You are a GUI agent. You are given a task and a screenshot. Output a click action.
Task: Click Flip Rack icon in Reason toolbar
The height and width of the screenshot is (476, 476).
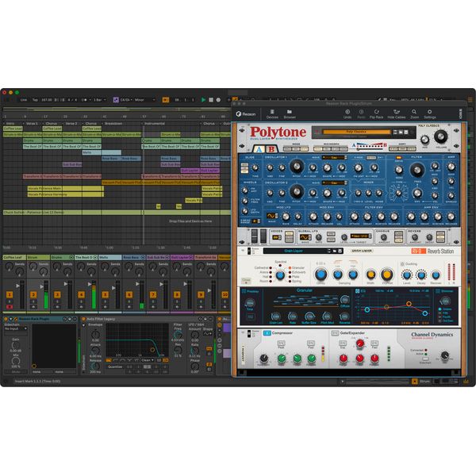(376, 112)
